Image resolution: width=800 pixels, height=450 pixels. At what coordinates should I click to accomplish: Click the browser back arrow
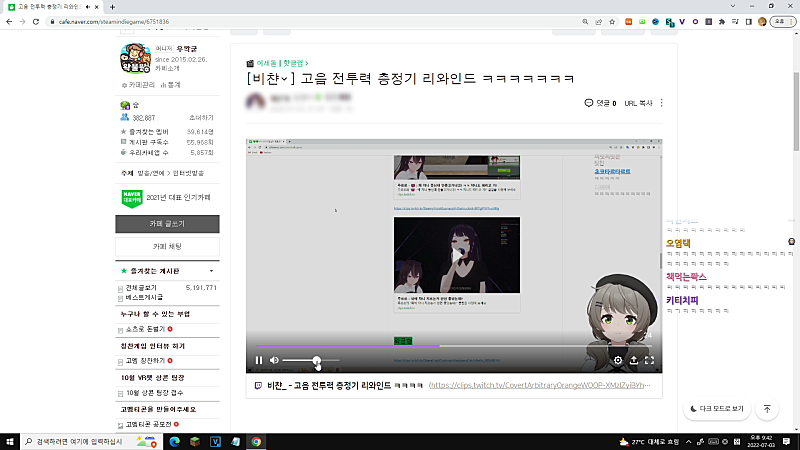pyautogui.click(x=9, y=22)
